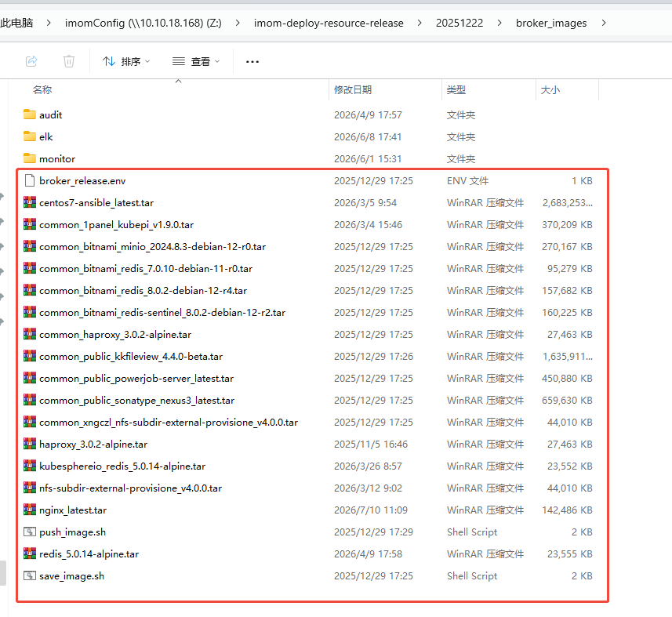Expand the chevron after broker_images breadcrumb
This screenshot has height=617, width=672.
click(604, 23)
